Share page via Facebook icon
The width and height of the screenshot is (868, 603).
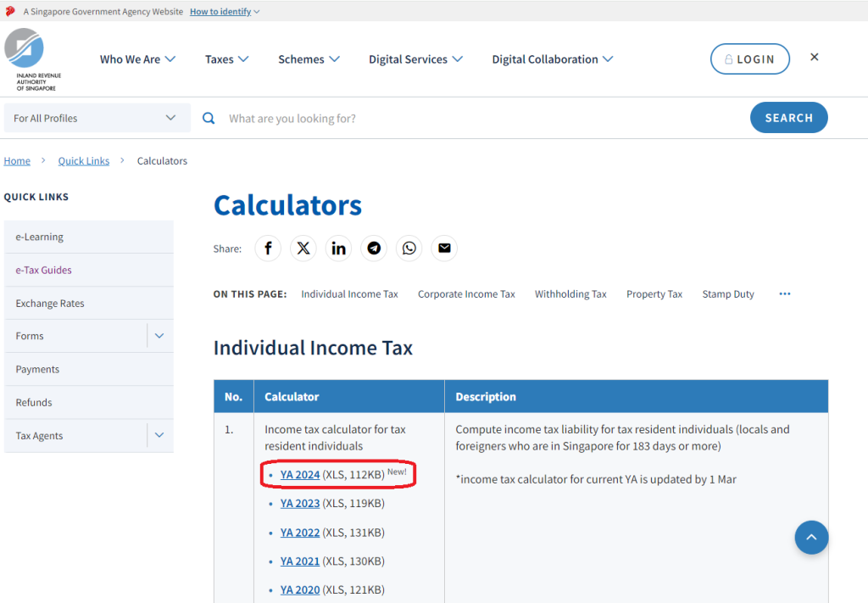268,248
